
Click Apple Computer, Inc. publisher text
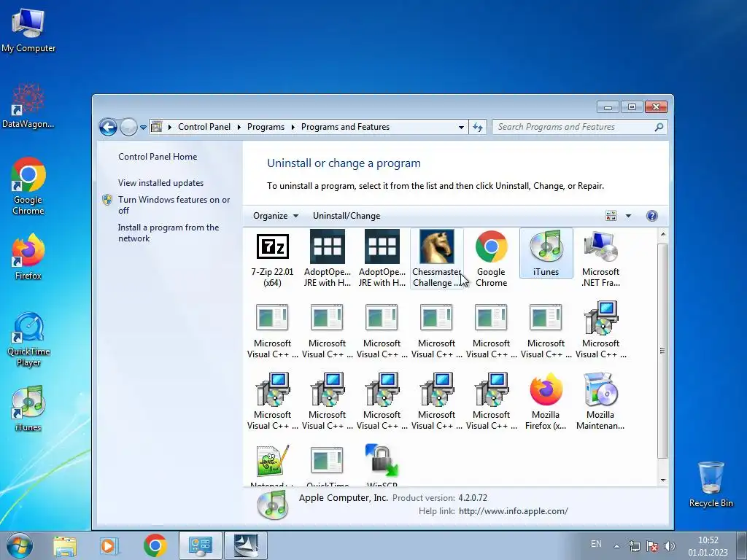tap(343, 497)
